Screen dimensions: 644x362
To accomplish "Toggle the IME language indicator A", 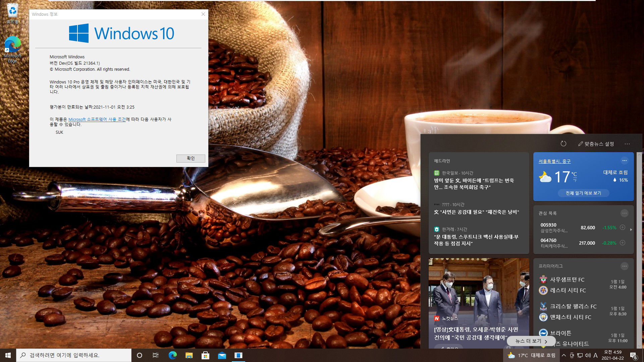I will coord(595,355).
